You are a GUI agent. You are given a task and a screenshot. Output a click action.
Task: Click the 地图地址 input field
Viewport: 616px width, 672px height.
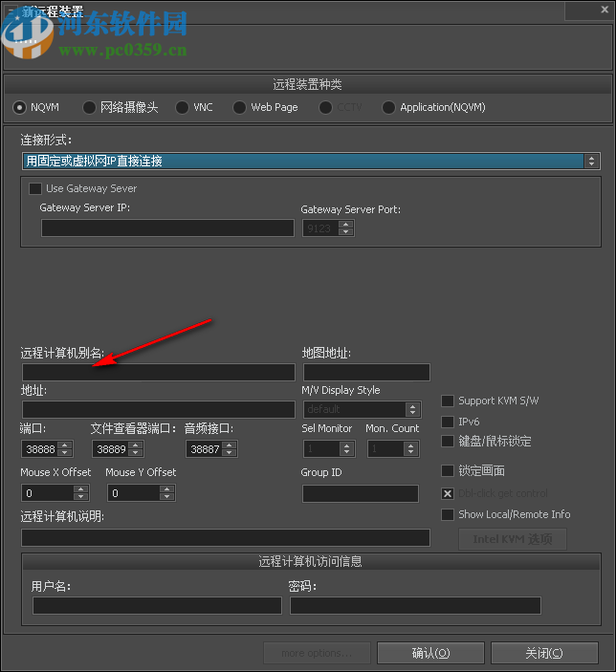pos(366,372)
